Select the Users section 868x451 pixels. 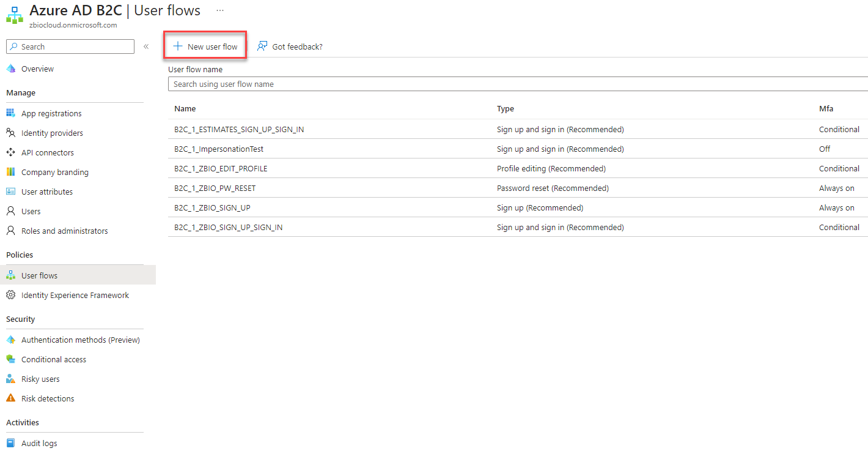(x=30, y=211)
